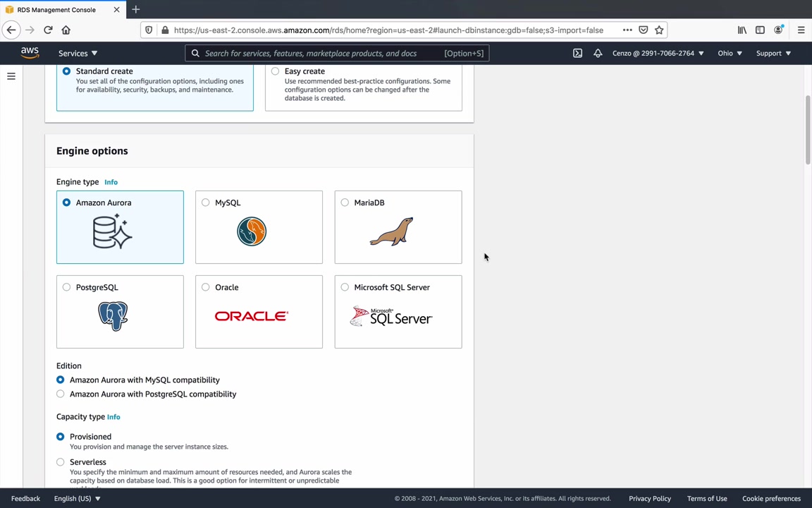The width and height of the screenshot is (812, 508).
Task: Select the MariaDB engine radio button
Action: [x=345, y=202]
